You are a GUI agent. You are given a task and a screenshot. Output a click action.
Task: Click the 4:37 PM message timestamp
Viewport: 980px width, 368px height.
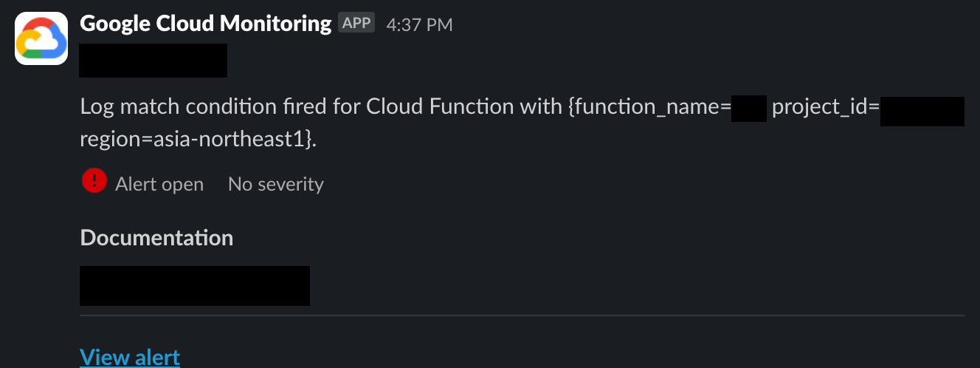click(419, 24)
